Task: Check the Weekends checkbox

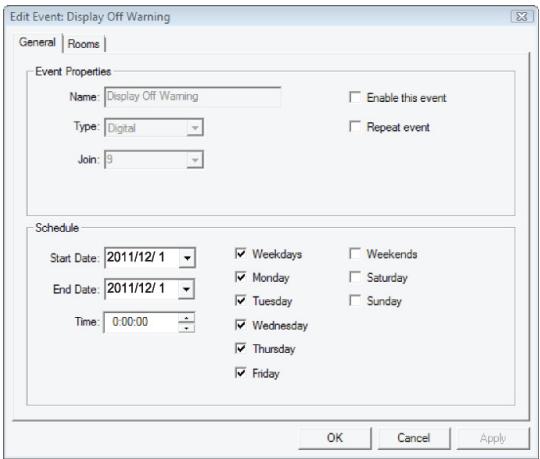Action: (x=355, y=253)
